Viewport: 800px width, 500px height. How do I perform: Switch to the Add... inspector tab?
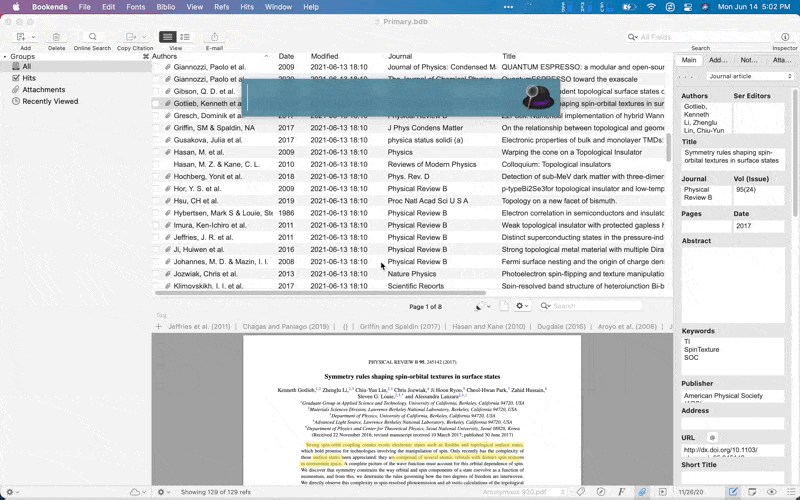[x=718, y=60]
